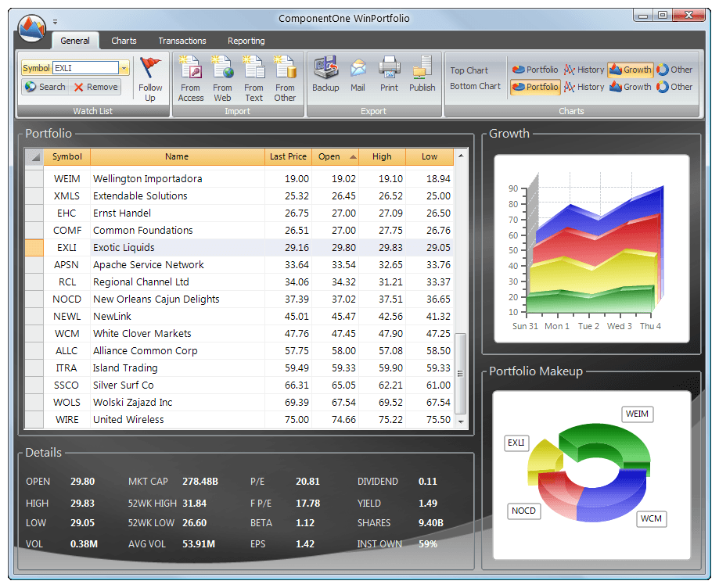This screenshot has height=588, width=719.
Task: Click the SSCO symbol cell
Action: (67, 385)
